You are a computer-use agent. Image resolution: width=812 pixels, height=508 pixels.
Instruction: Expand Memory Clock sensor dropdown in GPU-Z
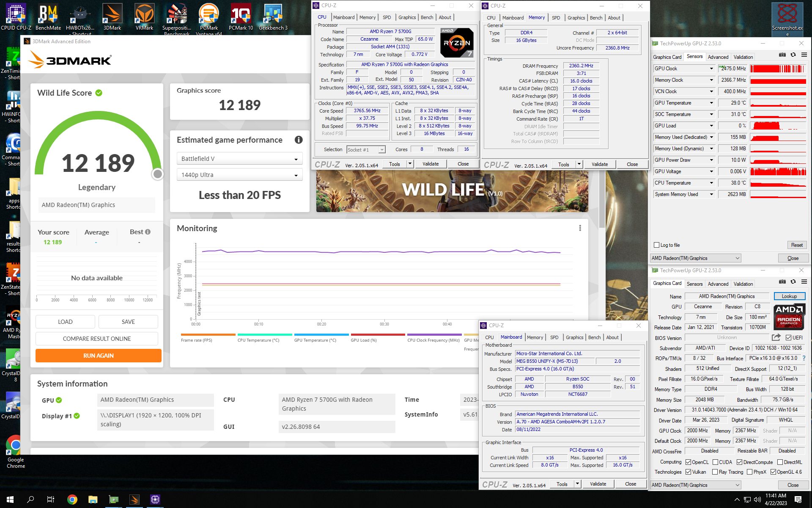click(711, 80)
